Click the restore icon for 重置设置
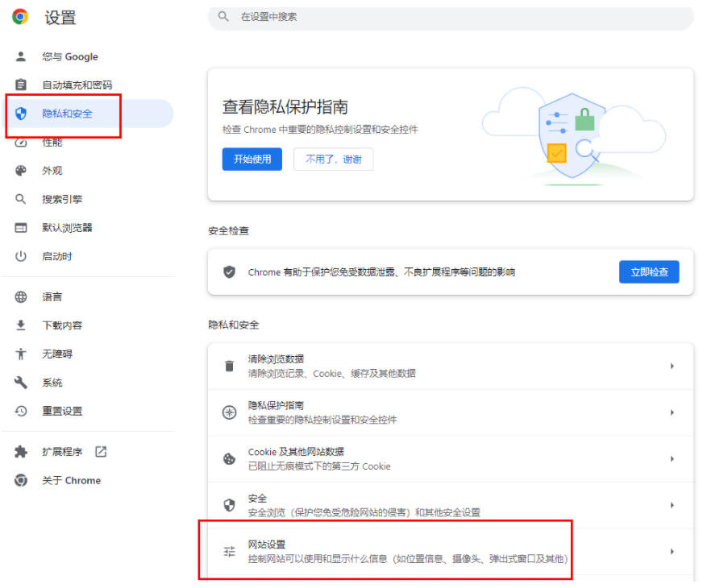707x588 pixels. tap(21, 411)
